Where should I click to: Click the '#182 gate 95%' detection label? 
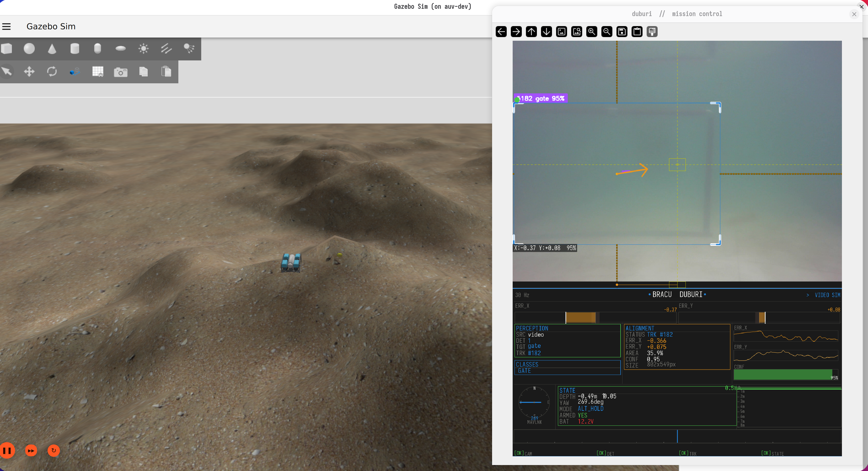(541, 98)
